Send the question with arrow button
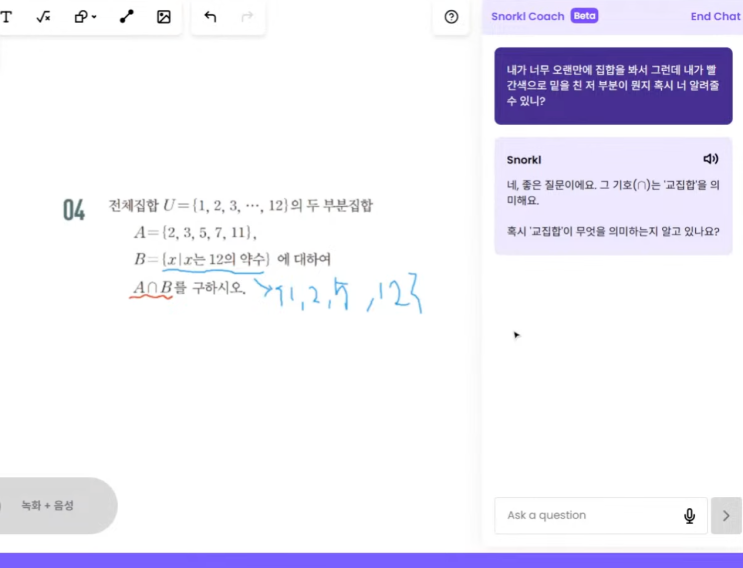Viewport: 743px width, 568px height. pos(726,515)
